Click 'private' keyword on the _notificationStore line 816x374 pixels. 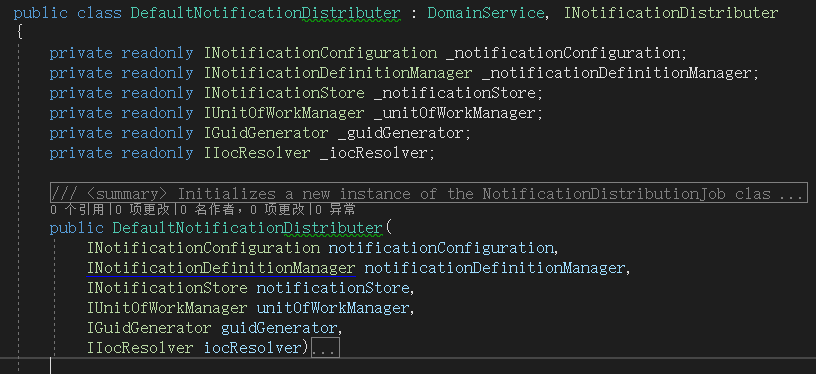(x=81, y=94)
